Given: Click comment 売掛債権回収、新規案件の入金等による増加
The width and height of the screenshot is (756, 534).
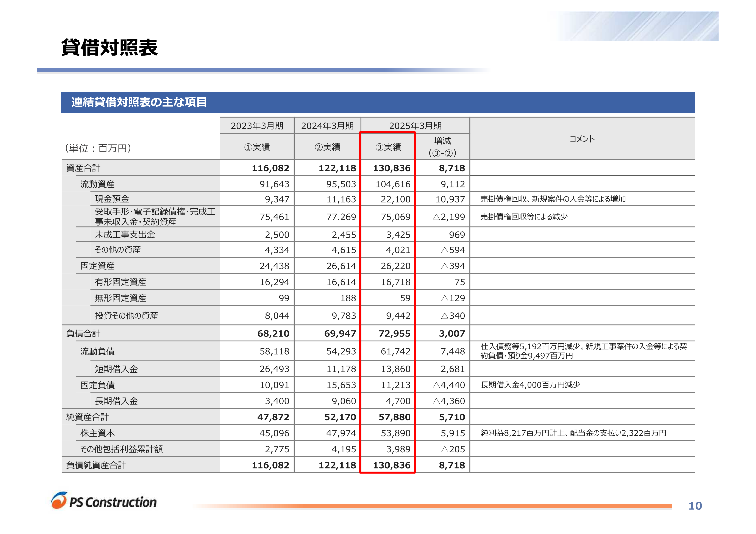Looking at the screenshot, I should [x=553, y=199].
